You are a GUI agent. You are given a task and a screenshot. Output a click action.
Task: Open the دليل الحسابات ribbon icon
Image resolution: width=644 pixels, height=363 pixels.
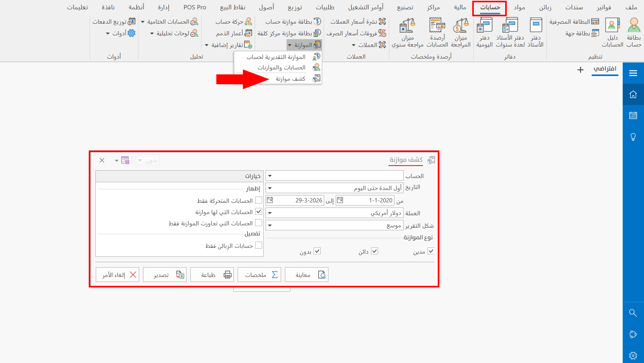pos(613,33)
